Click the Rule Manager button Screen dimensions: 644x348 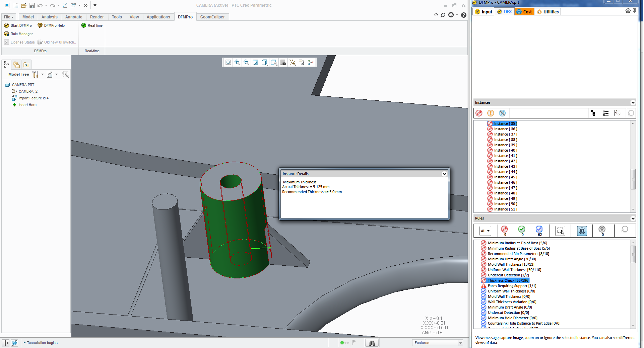pyautogui.click(x=18, y=34)
